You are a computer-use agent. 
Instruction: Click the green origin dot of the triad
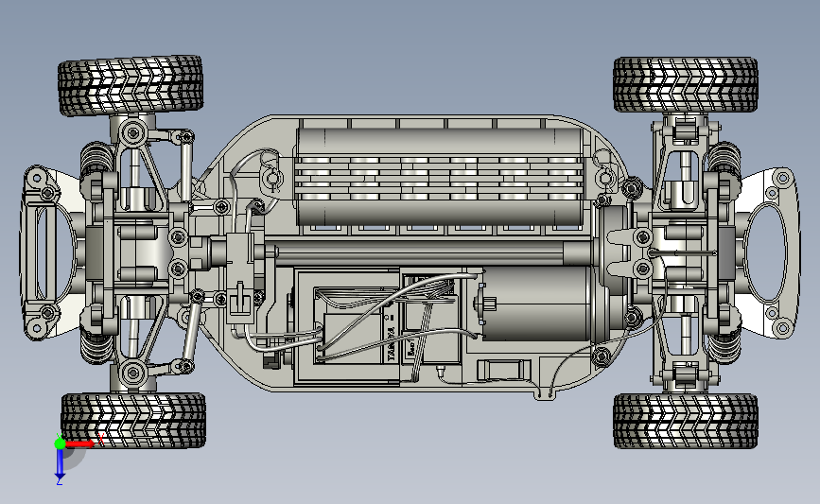[x=60, y=443]
